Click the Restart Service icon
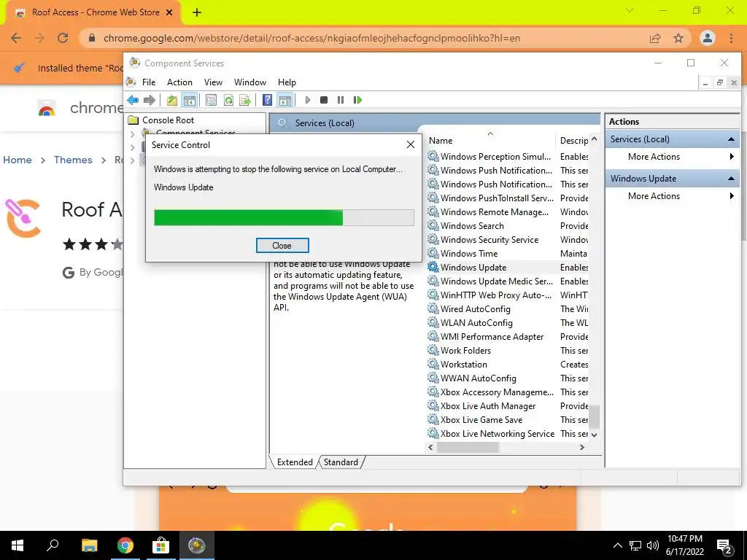The width and height of the screenshot is (747, 560). point(357,100)
